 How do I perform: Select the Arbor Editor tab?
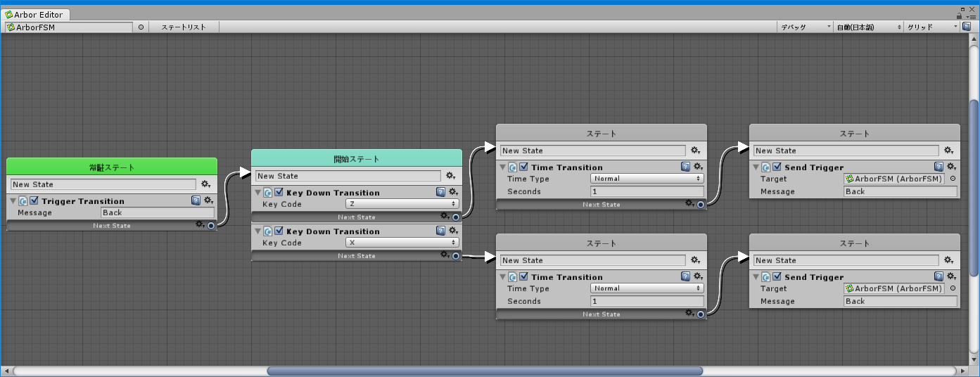point(35,14)
